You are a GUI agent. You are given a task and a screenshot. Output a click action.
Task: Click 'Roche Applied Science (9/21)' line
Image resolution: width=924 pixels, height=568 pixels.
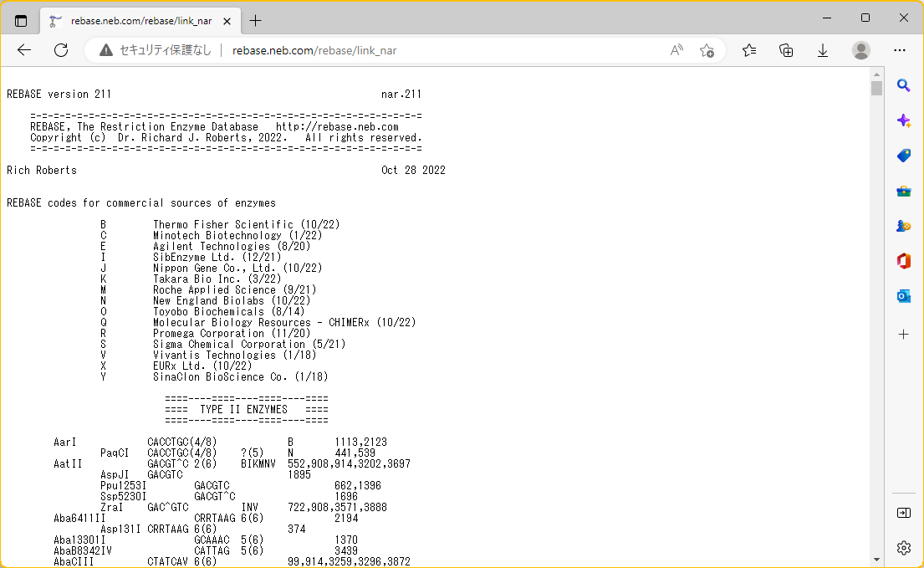point(234,290)
